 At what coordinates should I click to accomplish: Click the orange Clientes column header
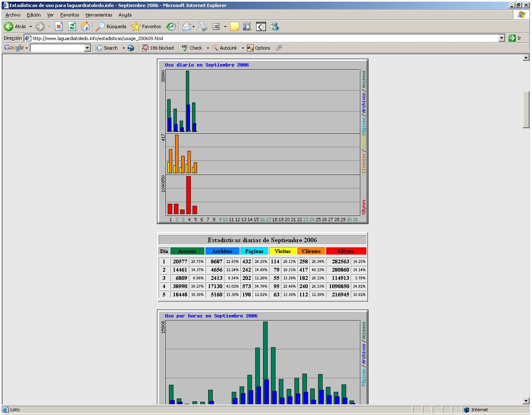click(x=311, y=251)
